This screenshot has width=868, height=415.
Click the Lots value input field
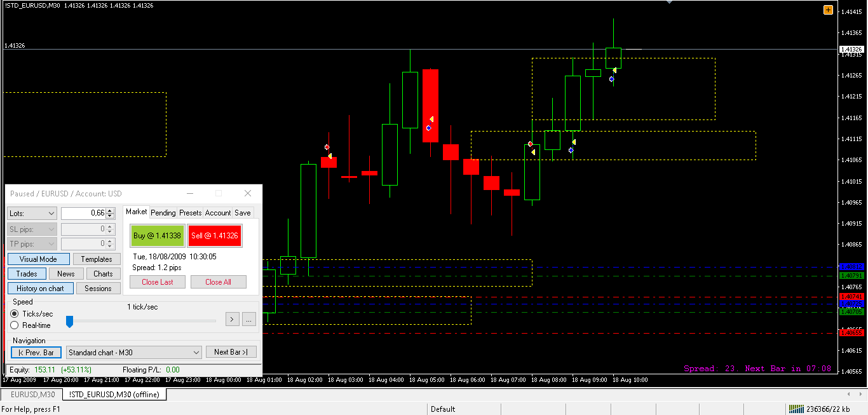(x=83, y=214)
